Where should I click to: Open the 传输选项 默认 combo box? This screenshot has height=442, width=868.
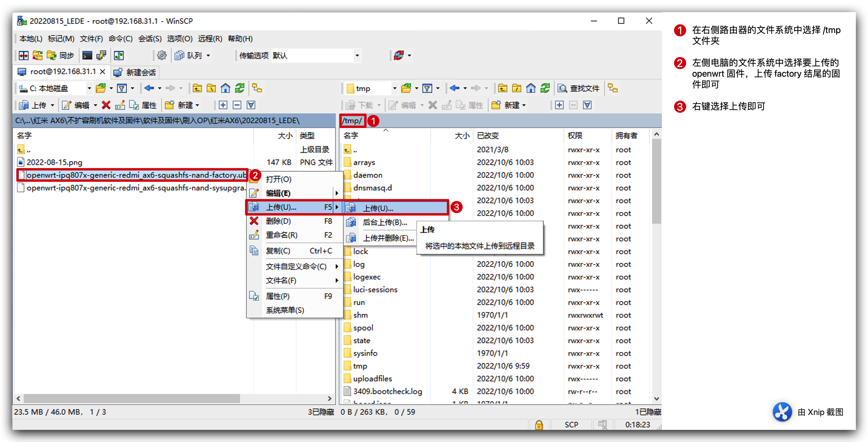click(316, 56)
